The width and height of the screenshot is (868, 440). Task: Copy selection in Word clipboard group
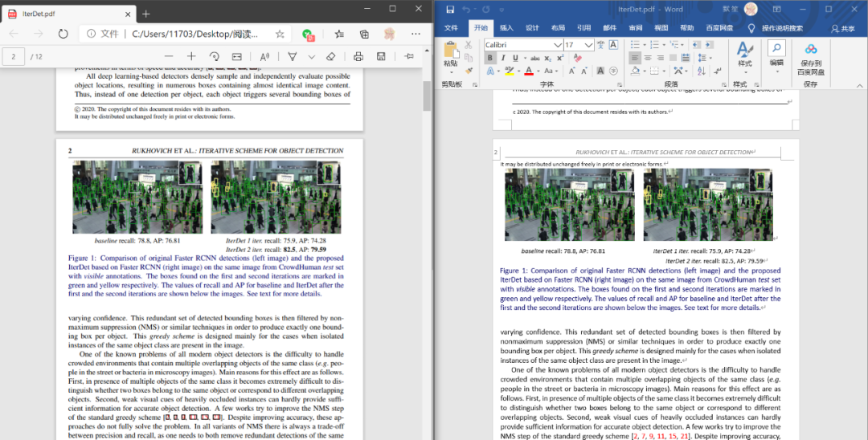tap(469, 58)
